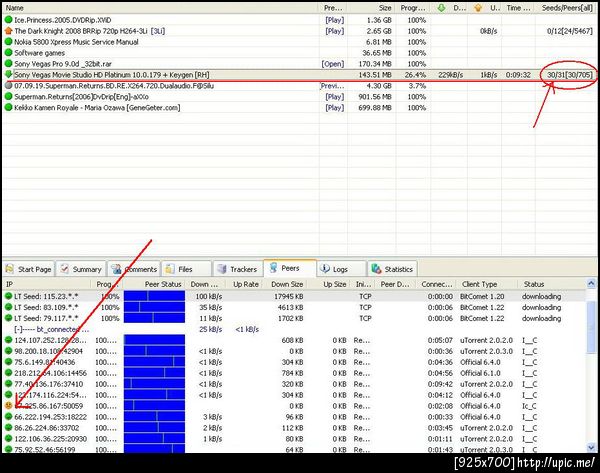Click green status icon of Ice.Princess.2005 torrent
This screenshot has width=600, height=473.
tap(8, 20)
